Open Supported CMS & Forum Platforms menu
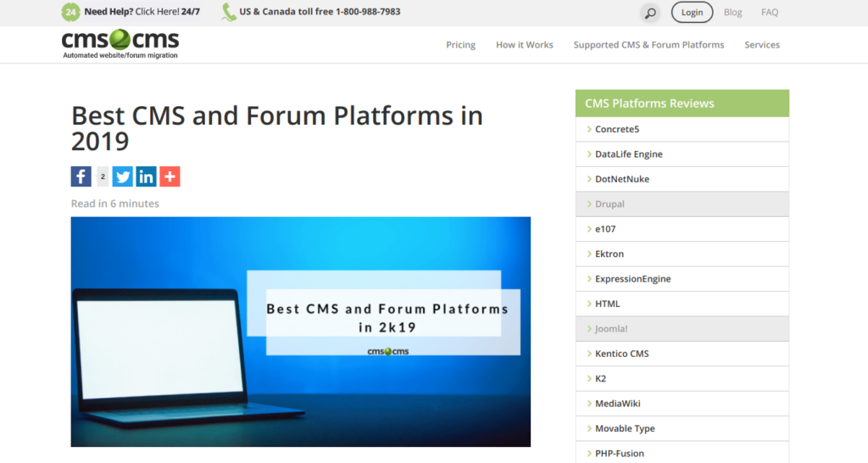 click(x=648, y=45)
